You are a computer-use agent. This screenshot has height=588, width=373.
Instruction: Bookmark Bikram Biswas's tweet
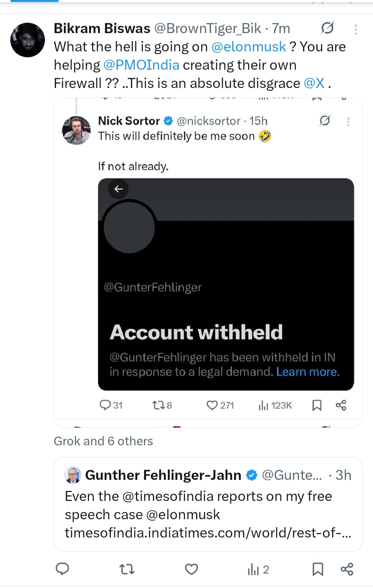(x=318, y=569)
